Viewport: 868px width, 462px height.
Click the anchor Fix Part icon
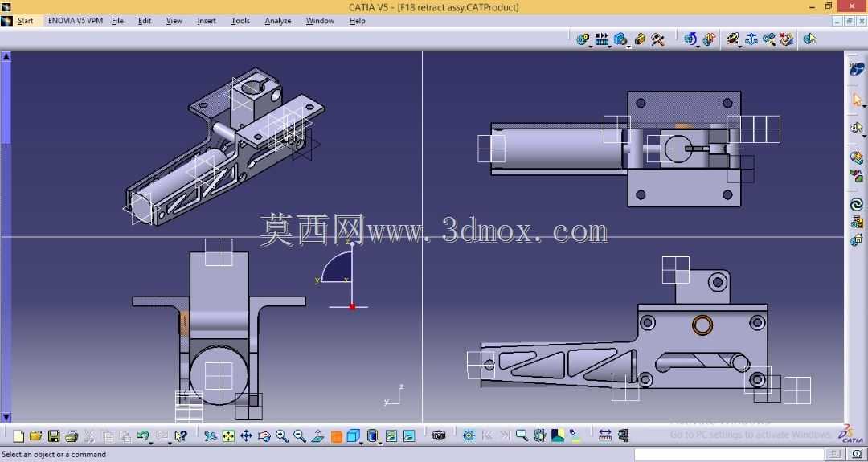pyautogui.click(x=751, y=39)
